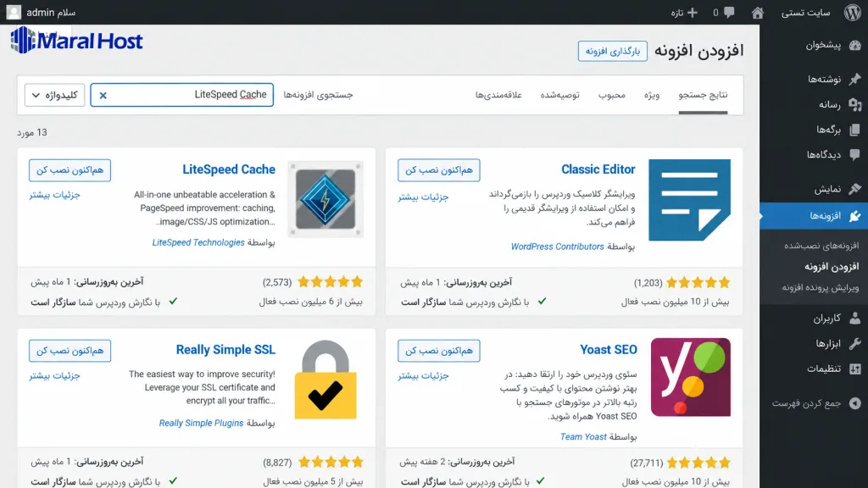Click the جمع کردن فهرست collapse arrow icon
Viewport: 868px width, 488px height.
[854, 403]
